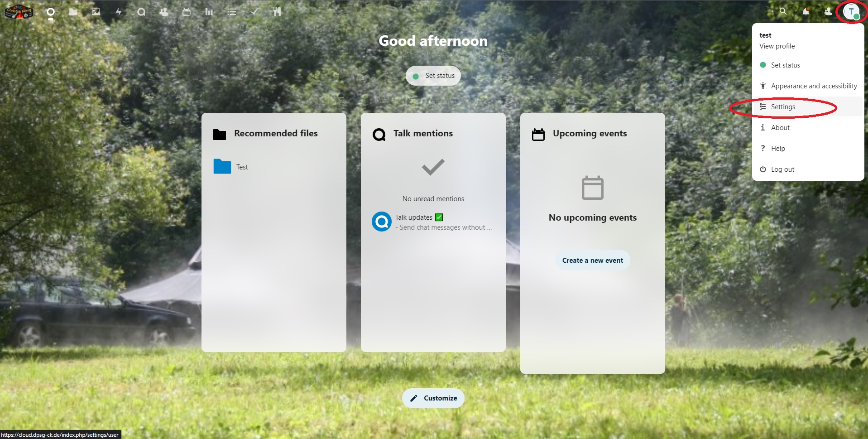
Task: Open the notifications bell
Action: [806, 12]
